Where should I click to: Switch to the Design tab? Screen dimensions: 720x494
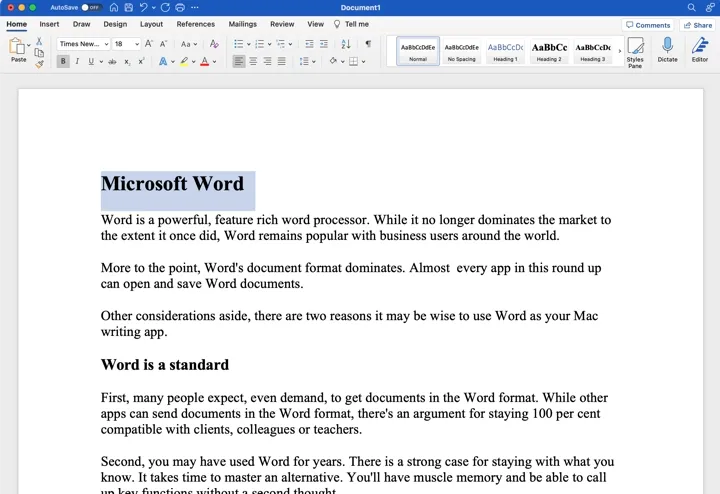click(x=115, y=24)
